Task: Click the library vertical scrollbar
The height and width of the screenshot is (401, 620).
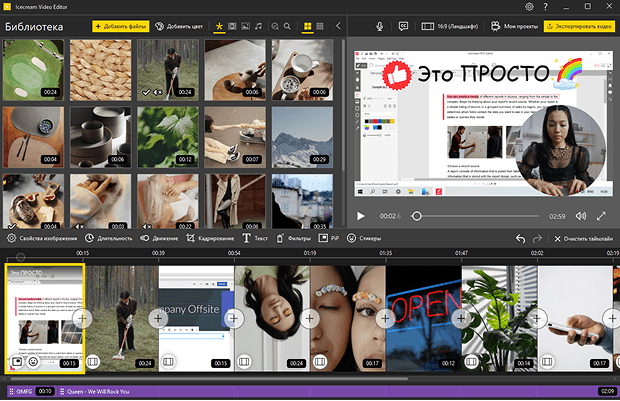Action: [343, 105]
